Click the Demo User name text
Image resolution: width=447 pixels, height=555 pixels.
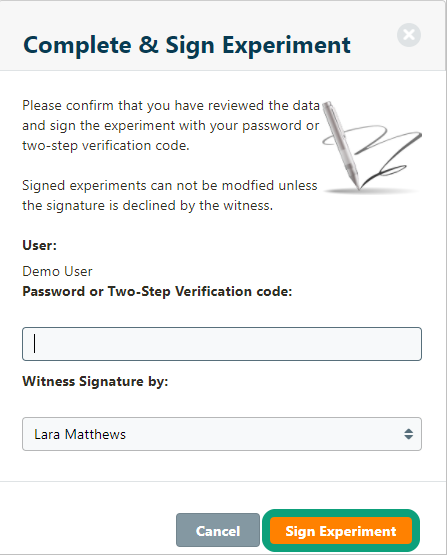pyautogui.click(x=57, y=271)
